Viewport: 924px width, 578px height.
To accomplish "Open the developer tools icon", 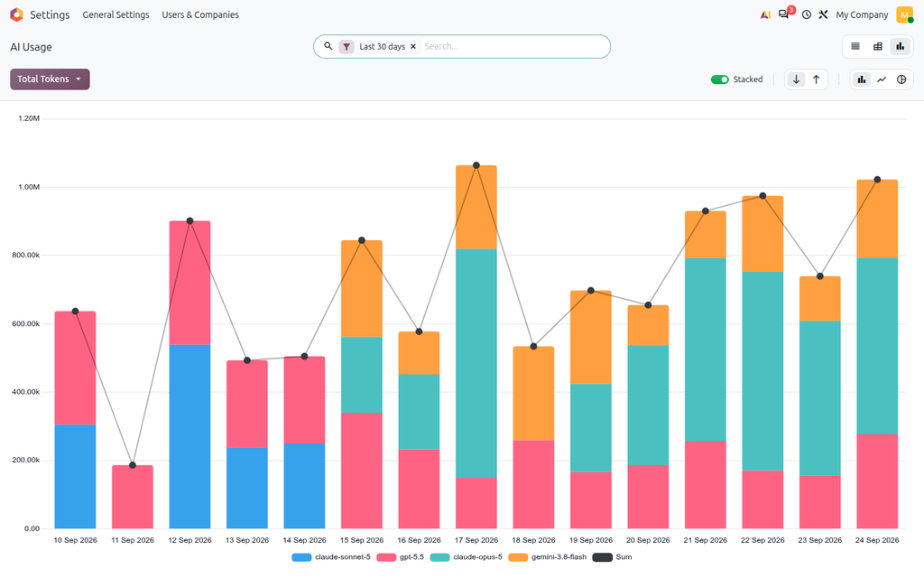I will 823,14.
